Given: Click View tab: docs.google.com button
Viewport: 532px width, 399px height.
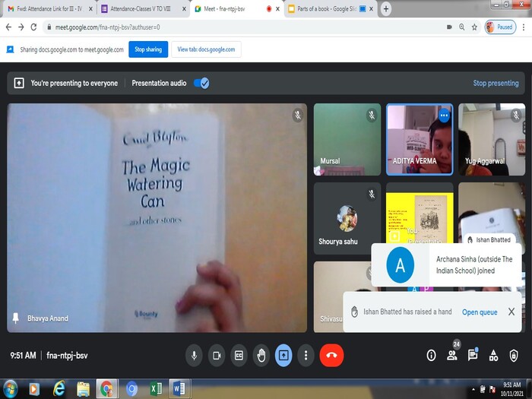Looking at the screenshot, I should pyautogui.click(x=206, y=49).
